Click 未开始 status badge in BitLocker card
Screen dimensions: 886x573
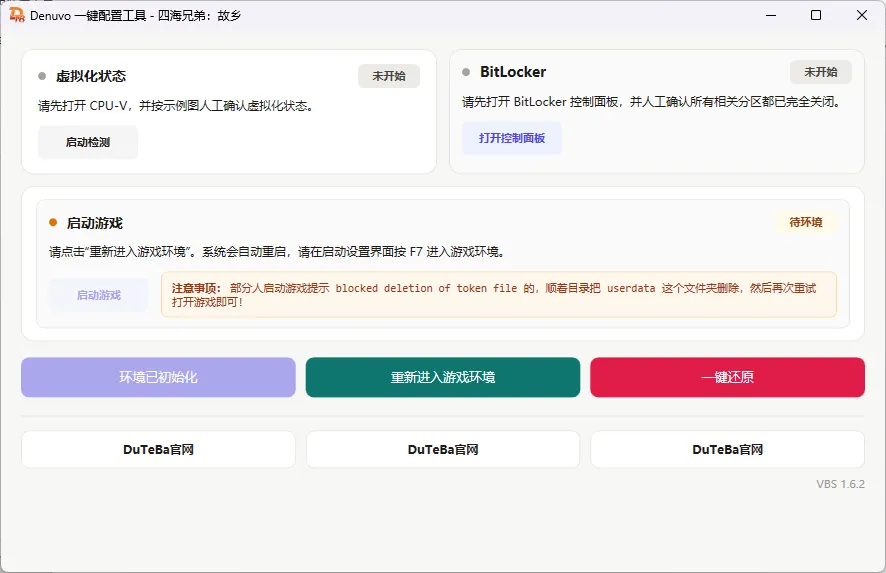tap(821, 72)
